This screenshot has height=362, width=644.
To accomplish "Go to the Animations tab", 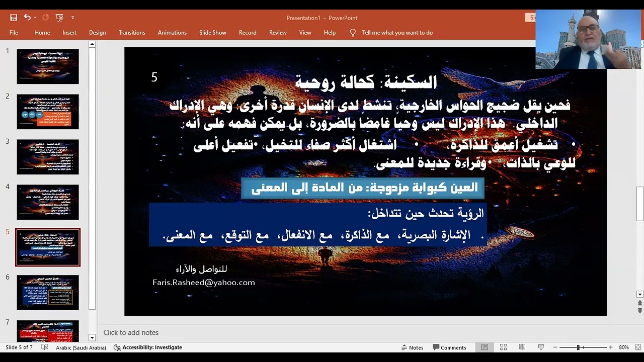I will [172, 33].
